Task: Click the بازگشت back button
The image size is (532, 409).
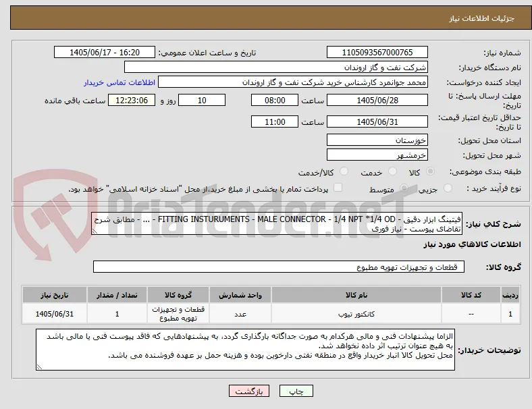Action: [x=249, y=391]
